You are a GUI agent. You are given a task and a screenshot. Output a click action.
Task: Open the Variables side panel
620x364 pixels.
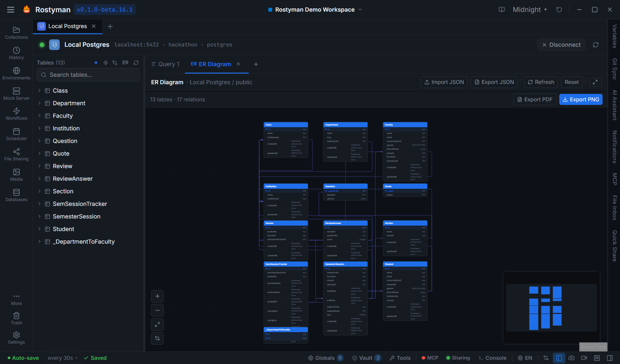(615, 36)
